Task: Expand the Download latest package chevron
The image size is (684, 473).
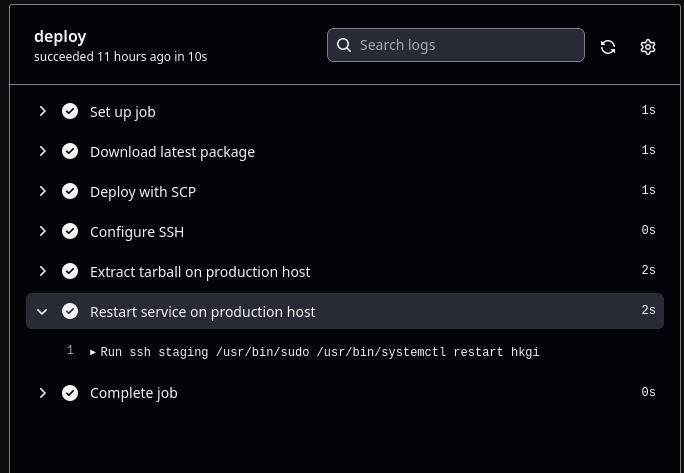Action: pyautogui.click(x=42, y=152)
